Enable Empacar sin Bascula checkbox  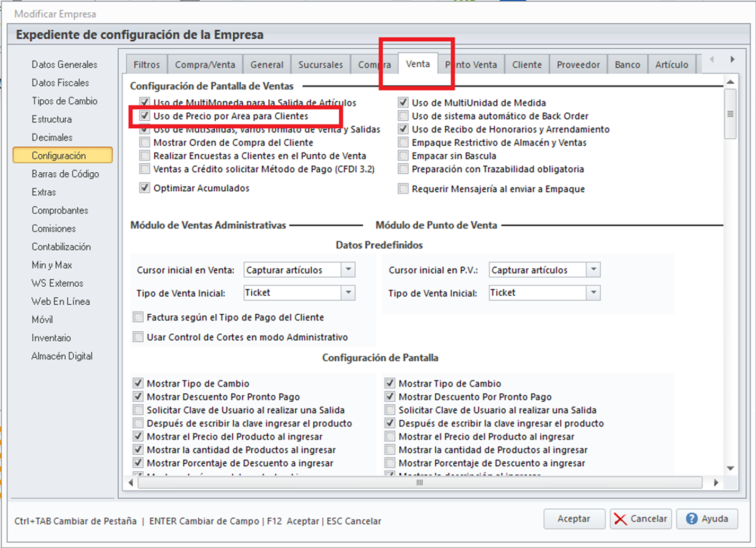tap(403, 156)
